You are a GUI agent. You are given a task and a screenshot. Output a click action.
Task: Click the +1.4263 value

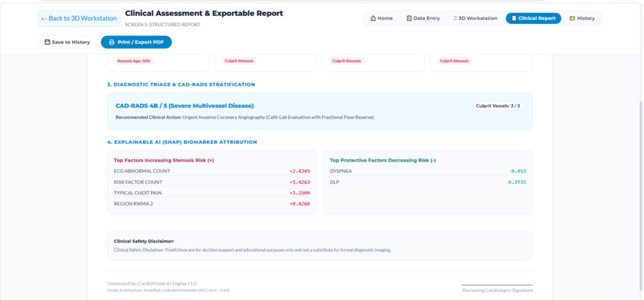point(300,182)
